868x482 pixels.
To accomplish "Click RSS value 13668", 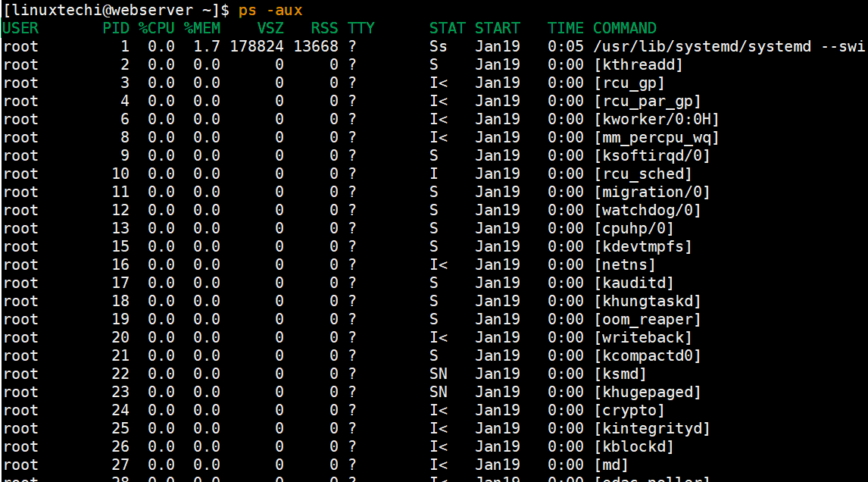I will pos(316,46).
